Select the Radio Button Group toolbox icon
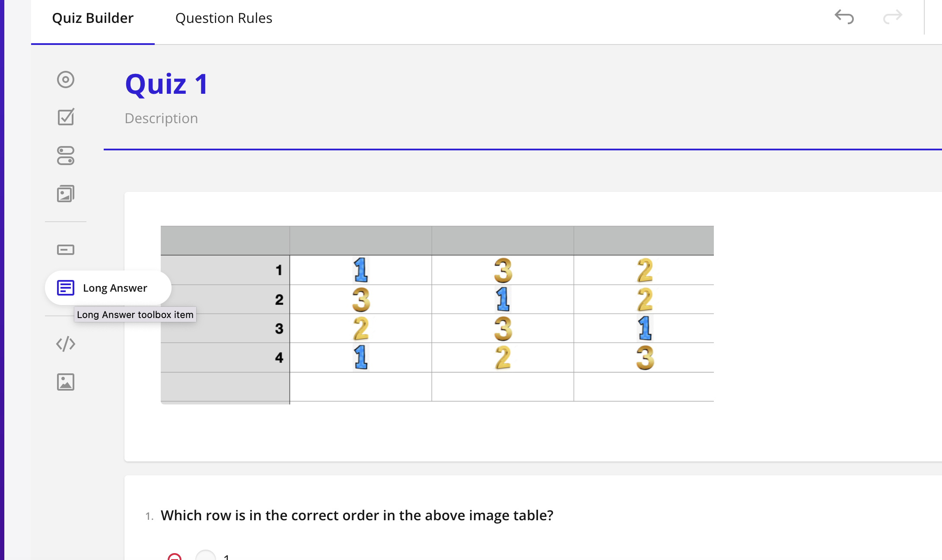This screenshot has width=942, height=560. [66, 80]
